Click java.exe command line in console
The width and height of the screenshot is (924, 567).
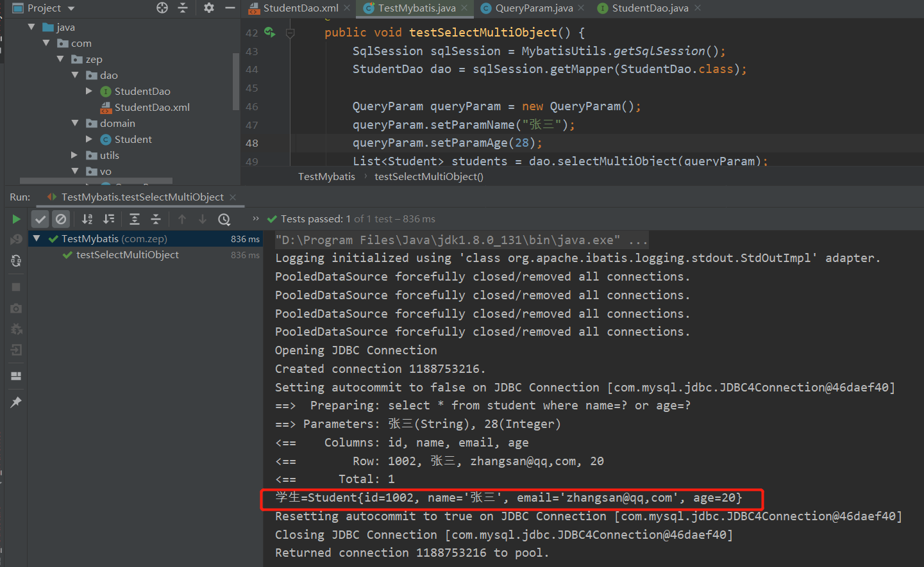tap(462, 240)
